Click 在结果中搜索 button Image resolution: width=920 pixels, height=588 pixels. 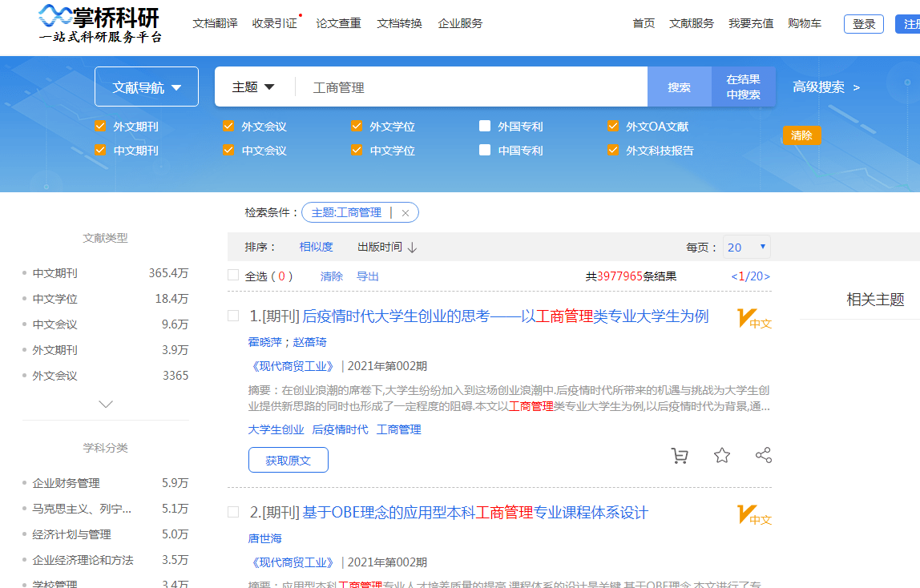pyautogui.click(x=744, y=87)
